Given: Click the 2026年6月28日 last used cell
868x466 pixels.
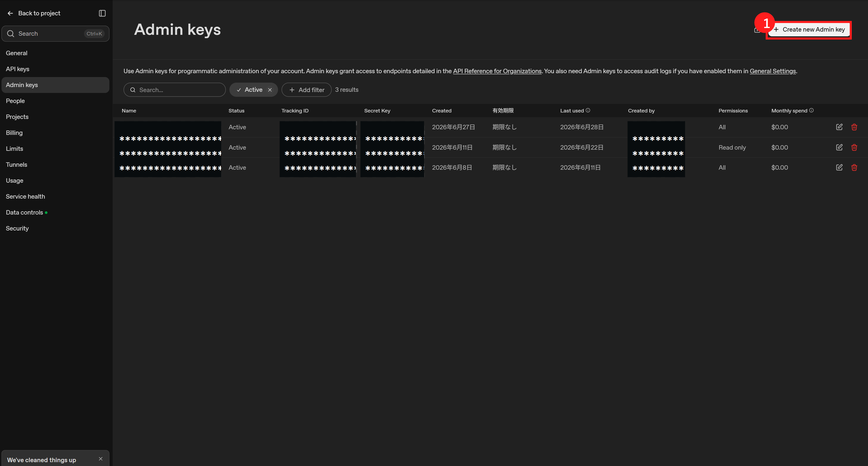Looking at the screenshot, I should pyautogui.click(x=582, y=127).
